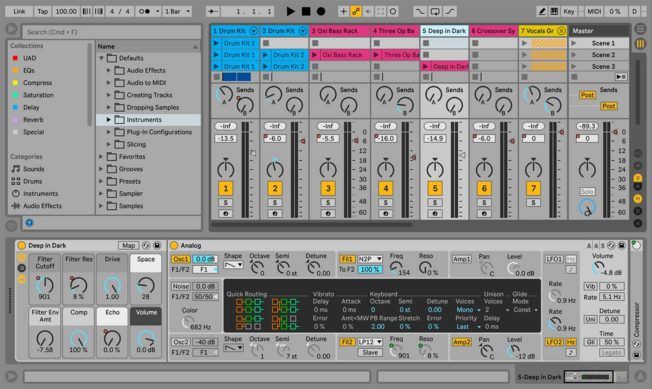Viewport: 652px width, 389px height.
Task: Click the Session Record circle button
Action: 393,11
